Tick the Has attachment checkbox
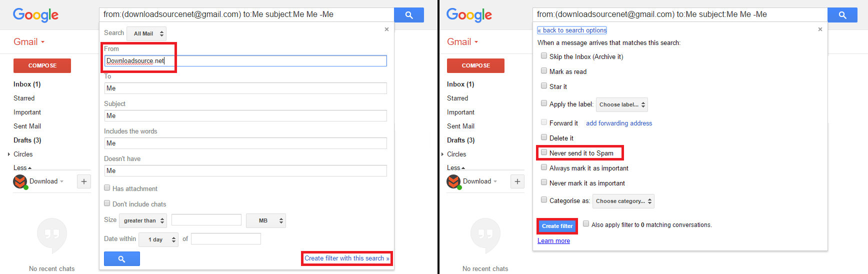The width and height of the screenshot is (868, 274). click(107, 188)
